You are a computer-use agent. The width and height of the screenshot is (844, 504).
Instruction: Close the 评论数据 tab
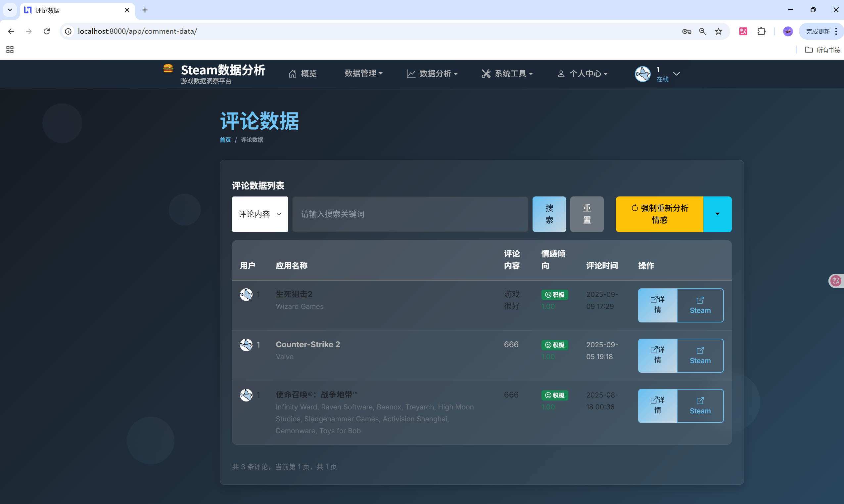[x=127, y=10]
